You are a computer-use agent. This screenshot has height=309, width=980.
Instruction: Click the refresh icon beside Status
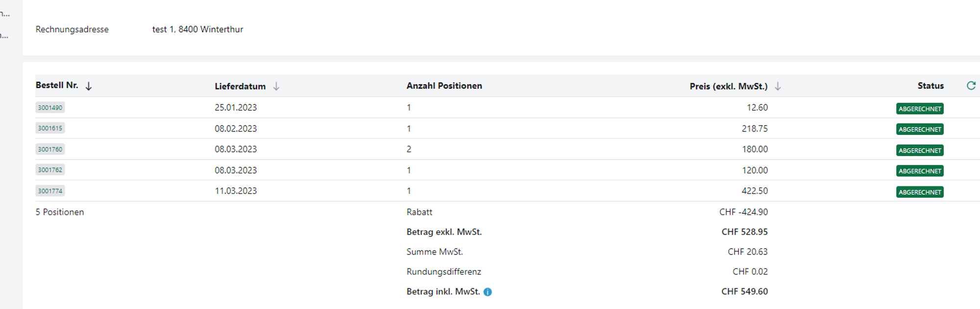[971, 86]
